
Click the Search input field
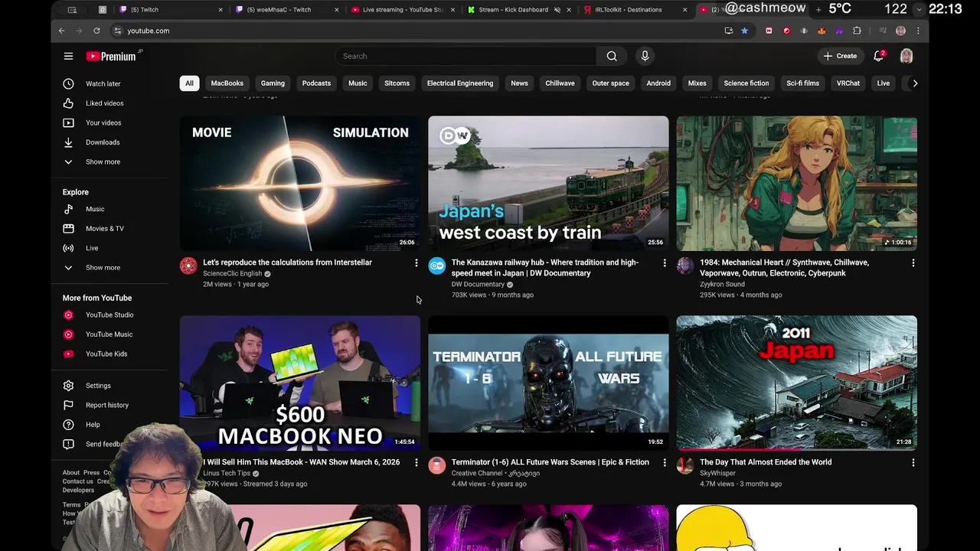(465, 56)
